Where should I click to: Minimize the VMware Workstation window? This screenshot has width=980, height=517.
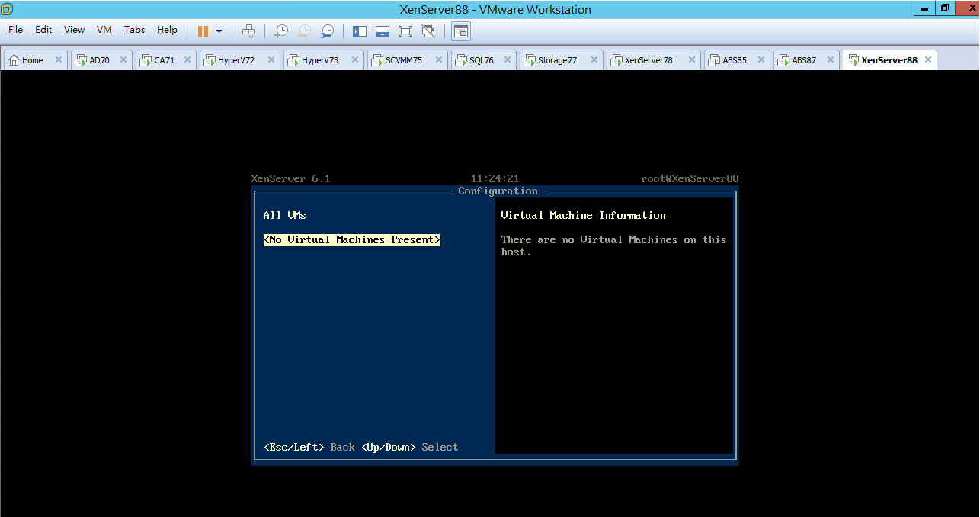coord(924,8)
